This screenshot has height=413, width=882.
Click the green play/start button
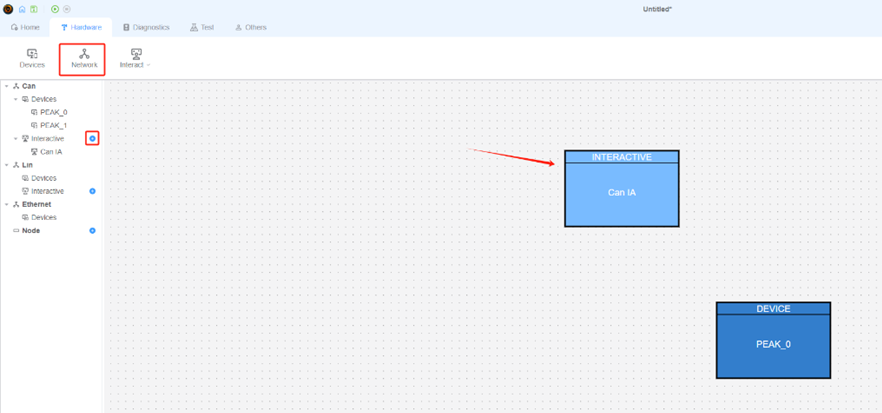(x=55, y=9)
